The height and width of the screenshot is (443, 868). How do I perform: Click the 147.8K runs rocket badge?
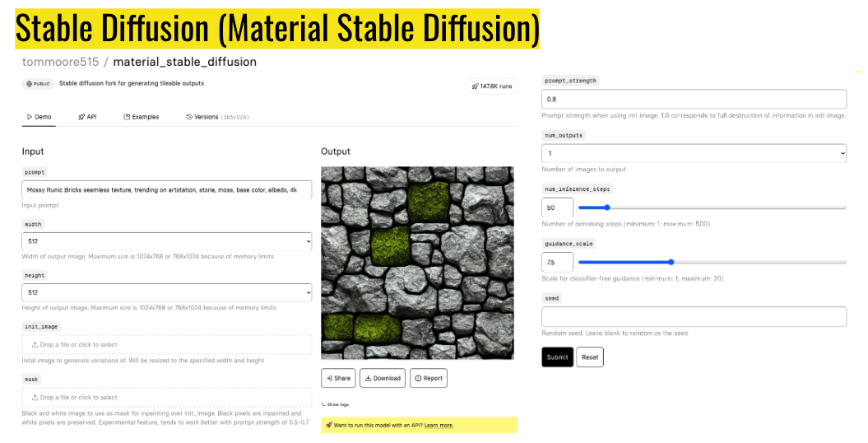491,86
